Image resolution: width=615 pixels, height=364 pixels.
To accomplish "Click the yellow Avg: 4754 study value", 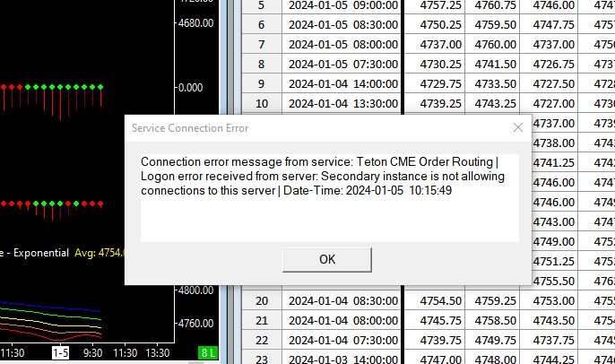I will [x=100, y=253].
